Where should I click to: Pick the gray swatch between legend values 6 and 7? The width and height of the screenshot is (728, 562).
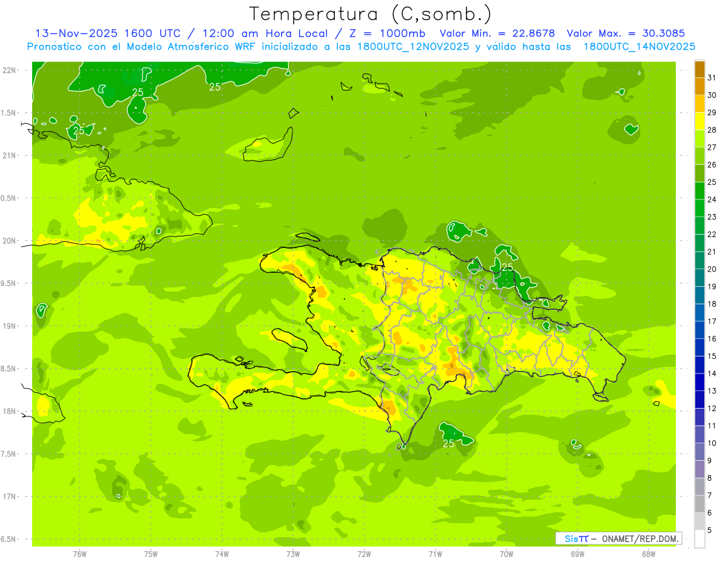[699, 504]
